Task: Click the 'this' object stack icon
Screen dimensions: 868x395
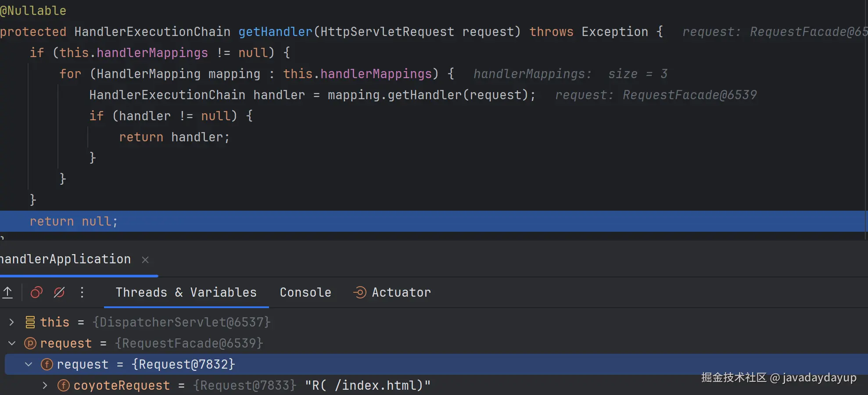Action: pos(30,322)
